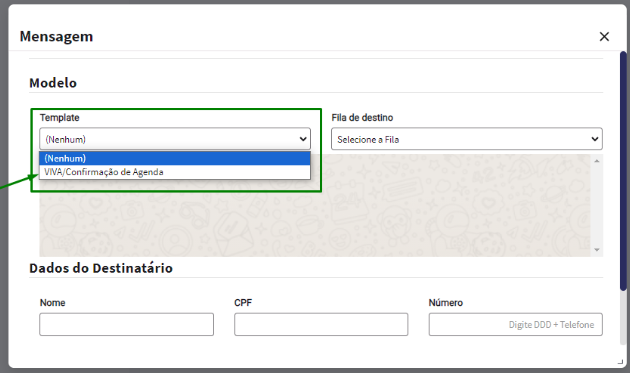Focus the CPF text field

coord(321,324)
